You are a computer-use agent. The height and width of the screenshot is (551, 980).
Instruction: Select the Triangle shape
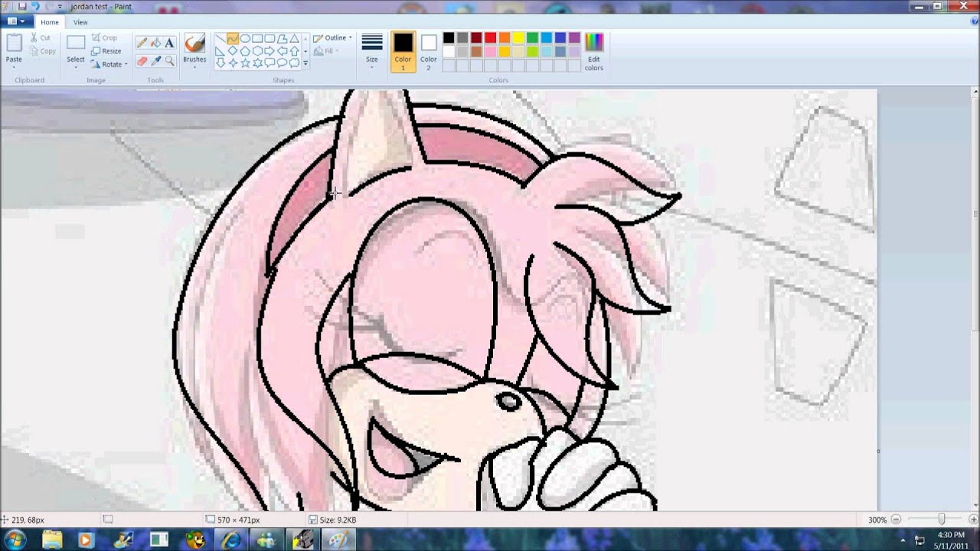[294, 38]
